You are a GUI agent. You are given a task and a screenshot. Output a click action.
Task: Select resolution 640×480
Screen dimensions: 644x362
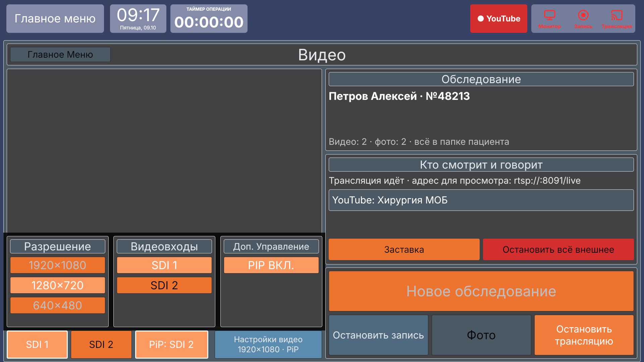pos(58,305)
